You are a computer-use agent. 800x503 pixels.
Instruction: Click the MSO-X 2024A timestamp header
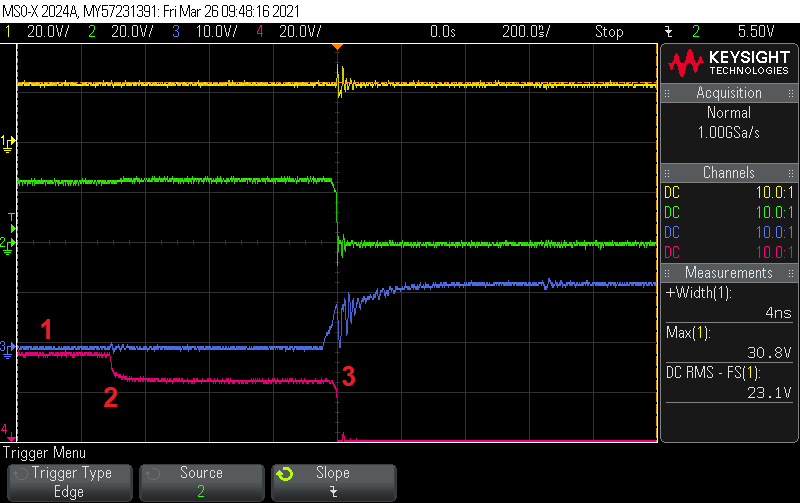point(151,11)
